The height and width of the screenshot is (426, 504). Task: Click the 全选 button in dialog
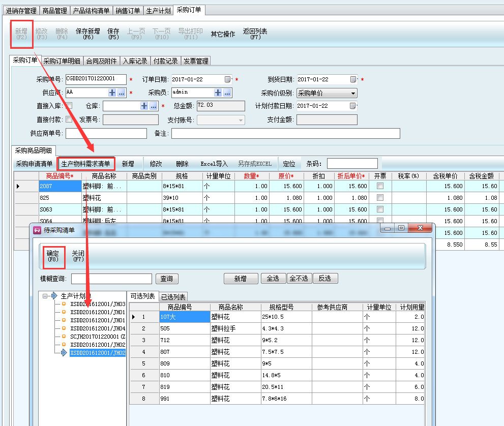pyautogui.click(x=273, y=279)
